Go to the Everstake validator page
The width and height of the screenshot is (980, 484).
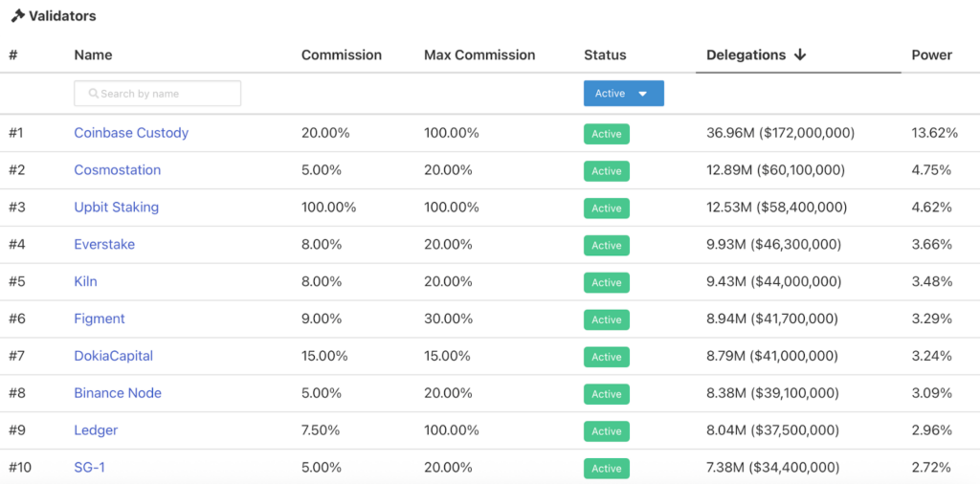point(104,244)
